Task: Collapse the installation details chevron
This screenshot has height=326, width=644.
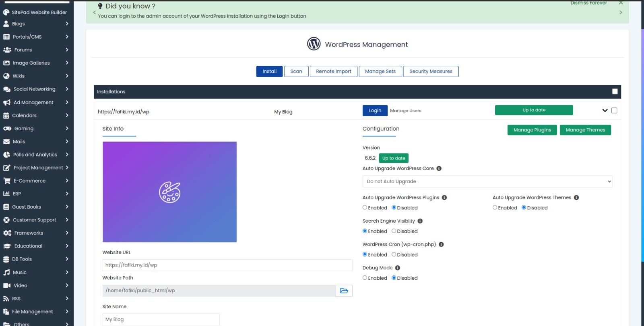Action: point(605,111)
